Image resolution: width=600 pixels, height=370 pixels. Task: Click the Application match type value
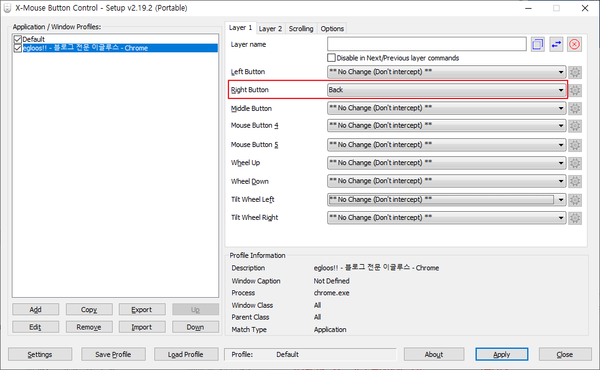coord(330,329)
